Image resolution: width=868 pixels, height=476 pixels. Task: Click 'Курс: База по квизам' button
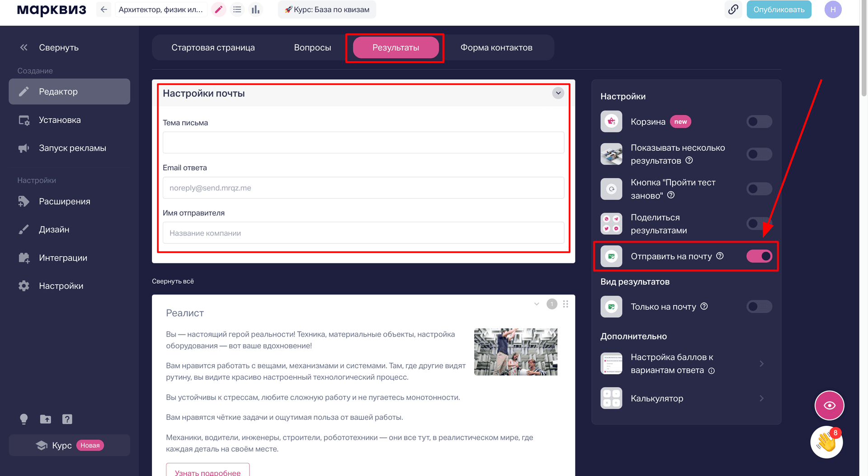coord(327,10)
